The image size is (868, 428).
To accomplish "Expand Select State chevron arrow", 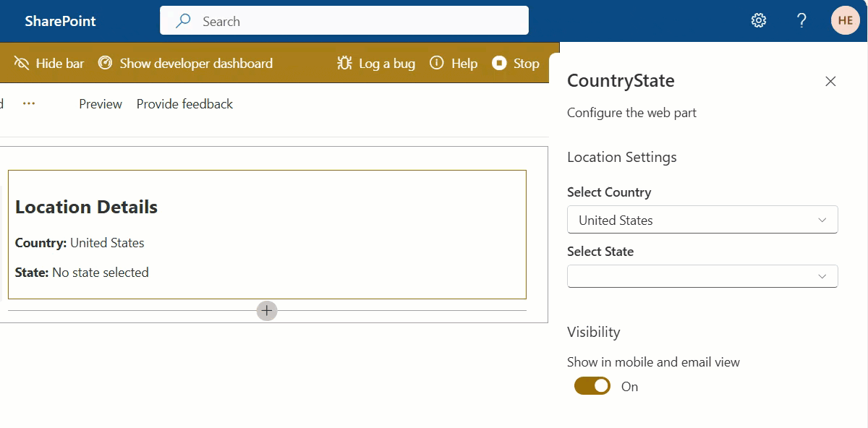I will point(822,276).
